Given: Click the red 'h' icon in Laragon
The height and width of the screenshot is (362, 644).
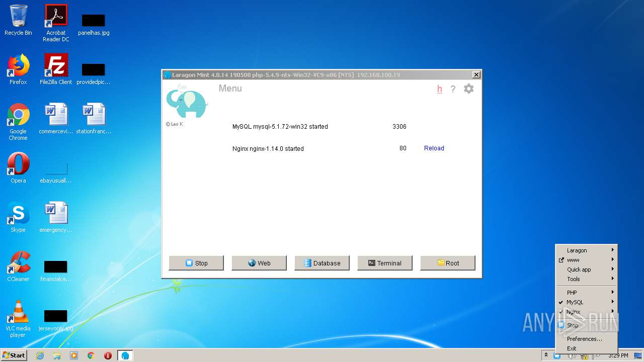Looking at the screenshot, I should pos(440,89).
